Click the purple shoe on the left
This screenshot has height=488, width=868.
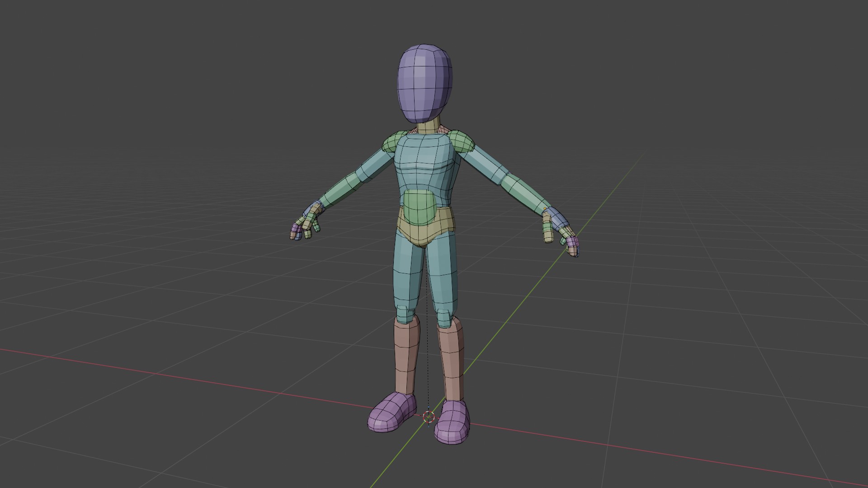point(391,413)
